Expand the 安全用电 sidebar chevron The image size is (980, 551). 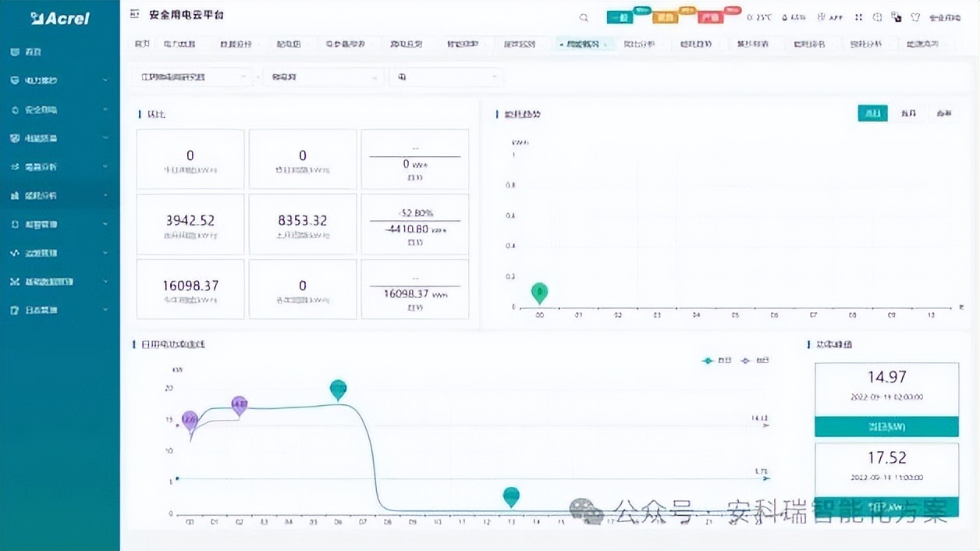pyautogui.click(x=106, y=110)
